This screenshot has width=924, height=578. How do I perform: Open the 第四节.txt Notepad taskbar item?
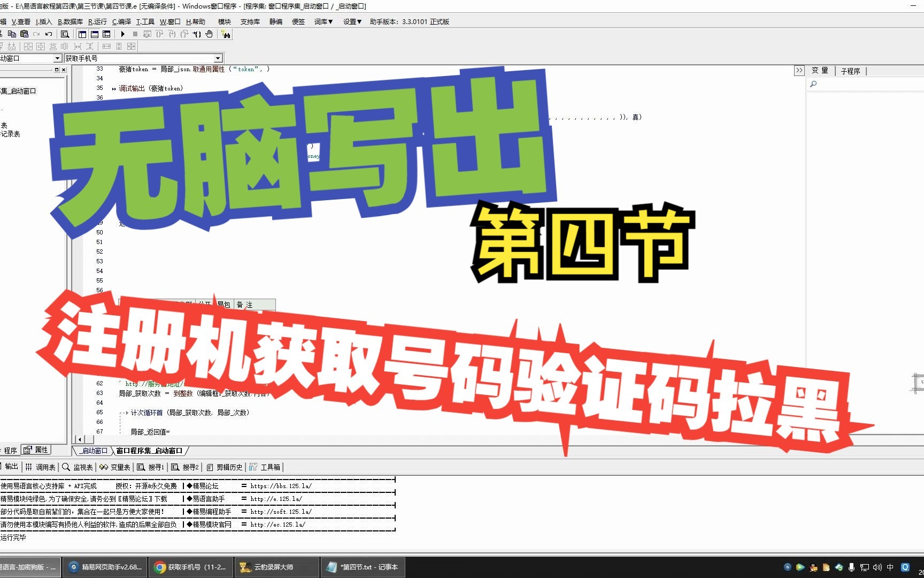(x=363, y=567)
